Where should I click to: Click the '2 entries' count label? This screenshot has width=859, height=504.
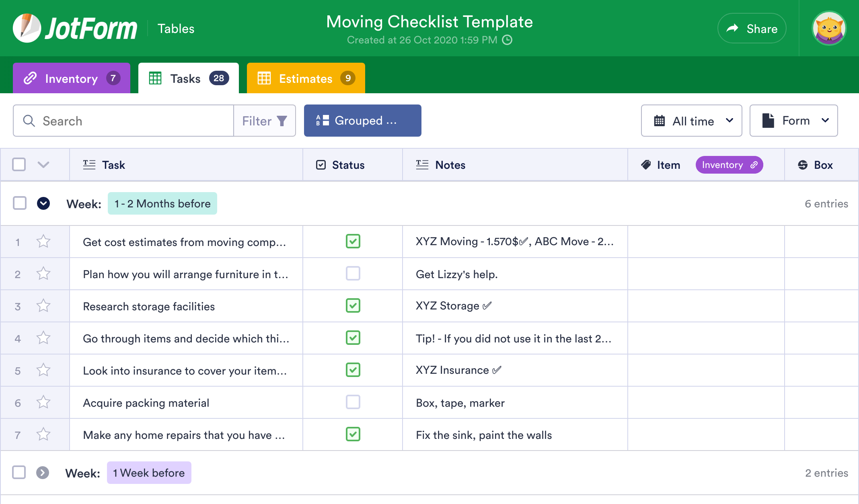point(826,473)
